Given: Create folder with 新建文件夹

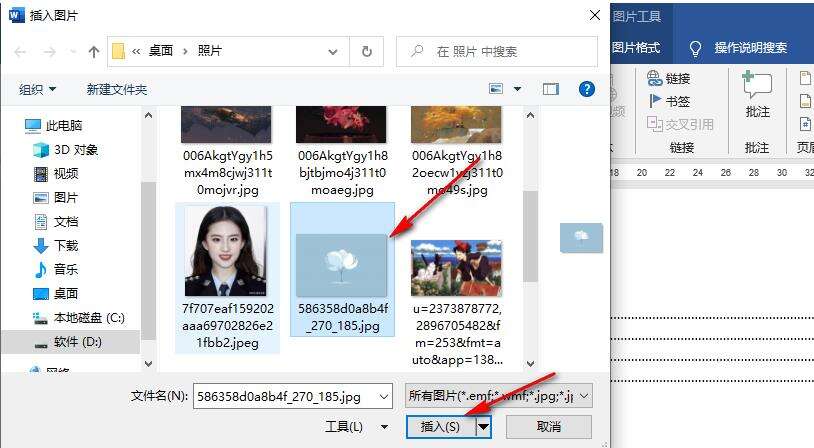Looking at the screenshot, I should 117,89.
